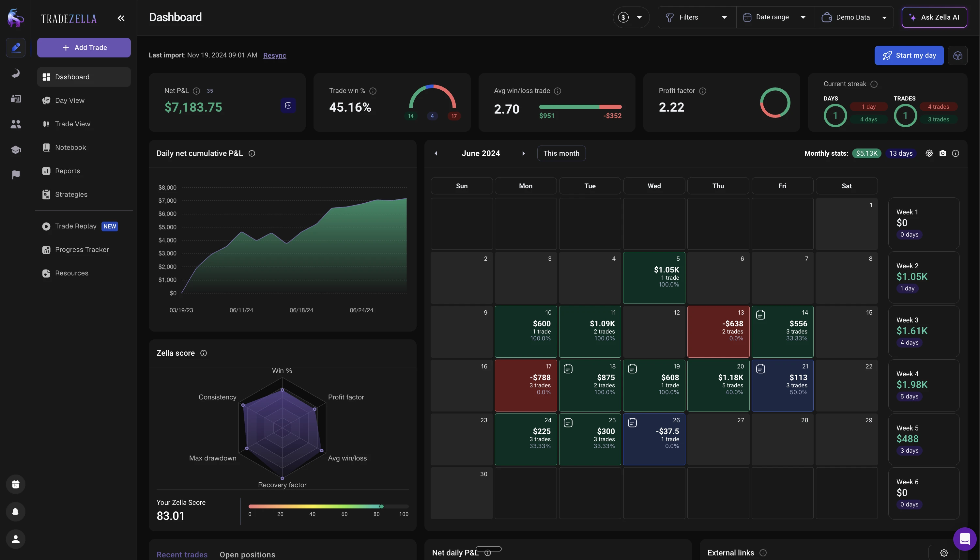Click the Resync link
The image size is (980, 560).
coord(274,55)
